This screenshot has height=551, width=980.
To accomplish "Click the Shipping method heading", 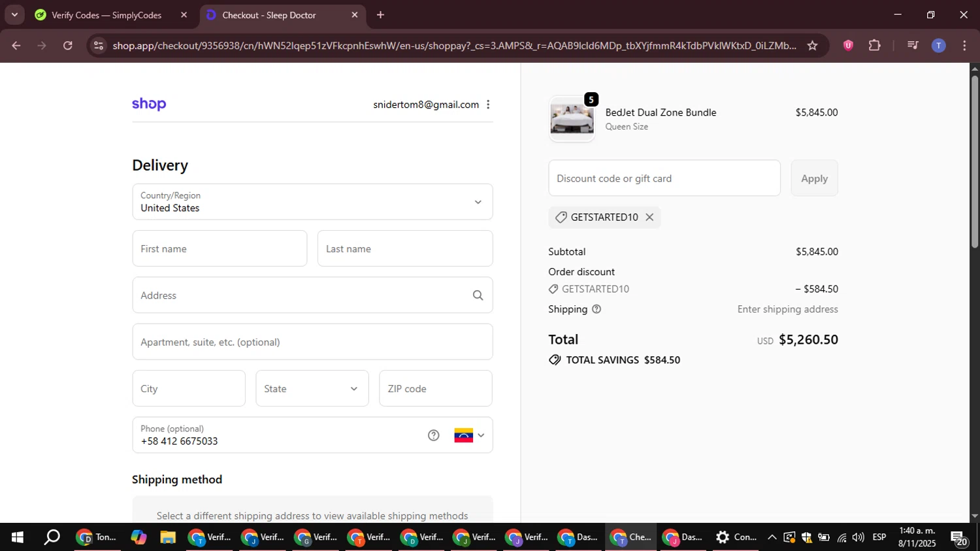I will tap(177, 480).
